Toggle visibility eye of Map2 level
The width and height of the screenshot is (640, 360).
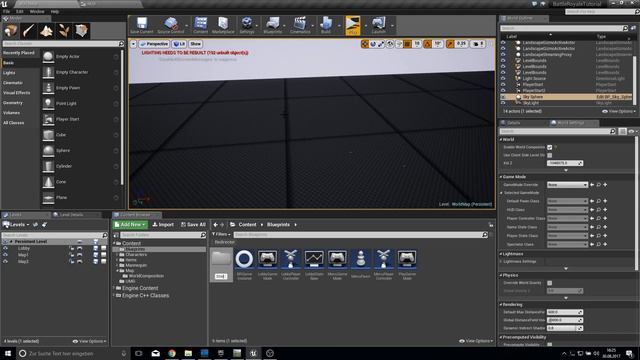6,261
